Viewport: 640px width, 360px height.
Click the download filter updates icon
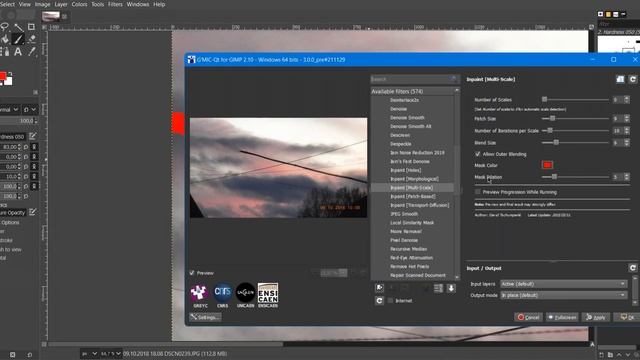tap(451, 288)
